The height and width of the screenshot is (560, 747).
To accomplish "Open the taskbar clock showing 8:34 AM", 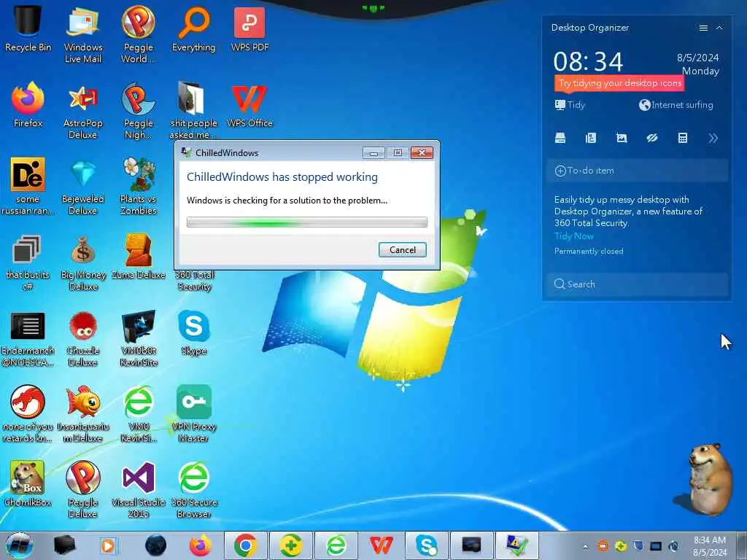I will point(710,546).
